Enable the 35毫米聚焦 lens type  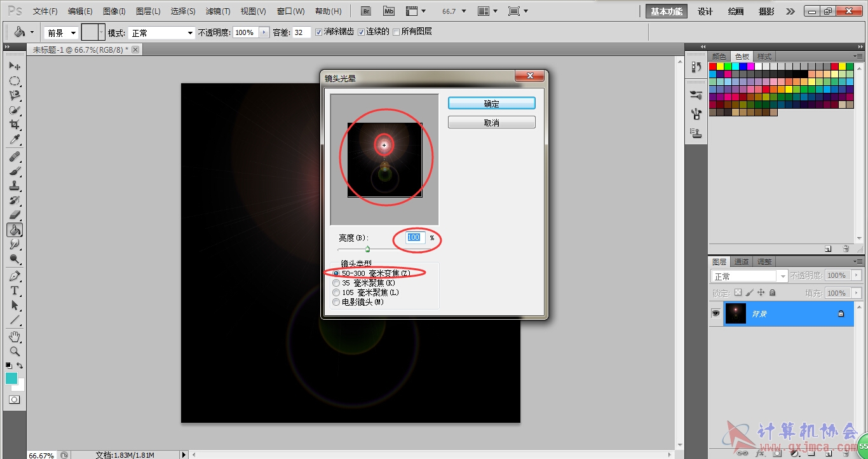[336, 283]
